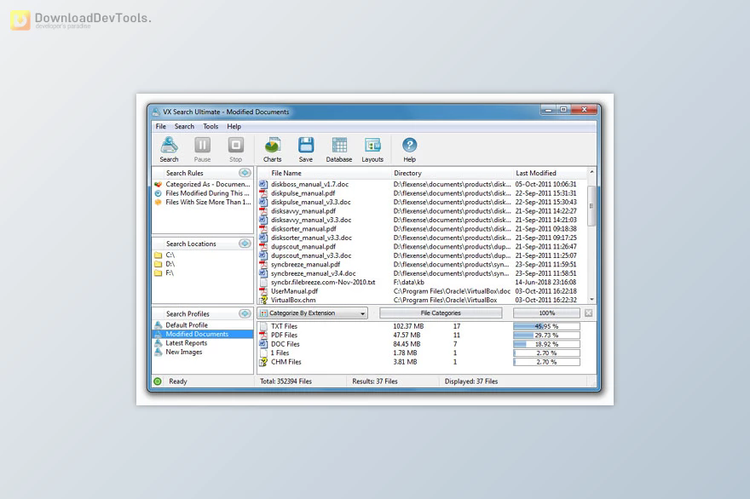Click the results list scrollbar thumb
Screen dimensions: 750x499
pos(592,206)
